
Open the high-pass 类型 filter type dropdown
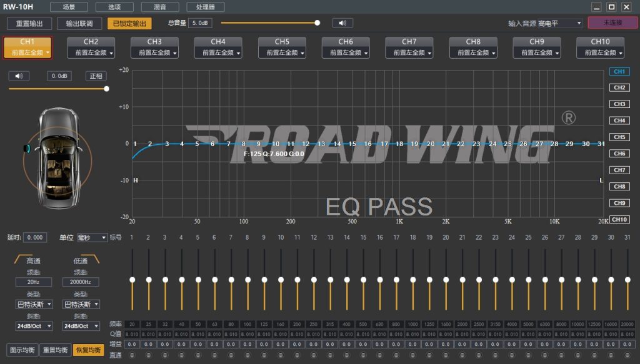pyautogui.click(x=34, y=304)
